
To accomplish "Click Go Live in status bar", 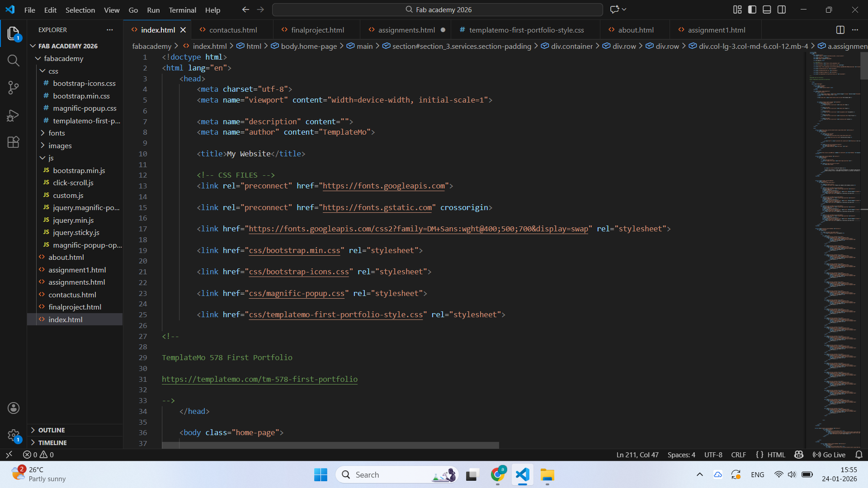I will click(829, 455).
